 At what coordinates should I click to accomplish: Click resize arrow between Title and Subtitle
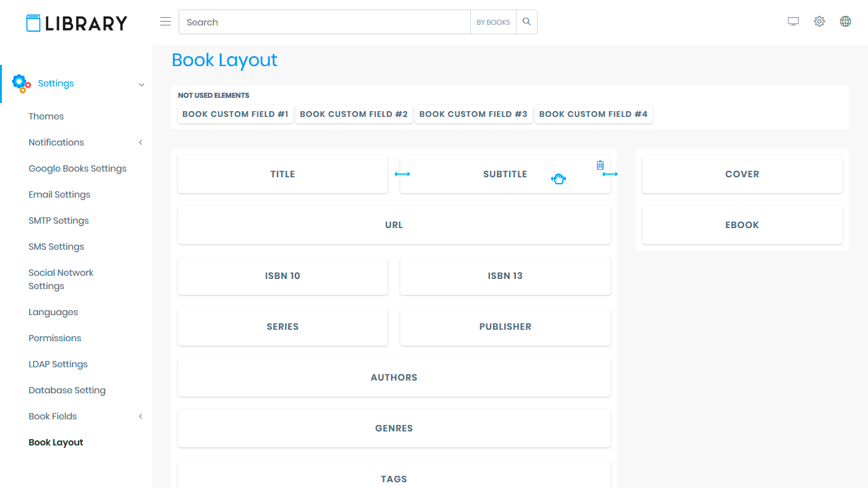pos(402,174)
